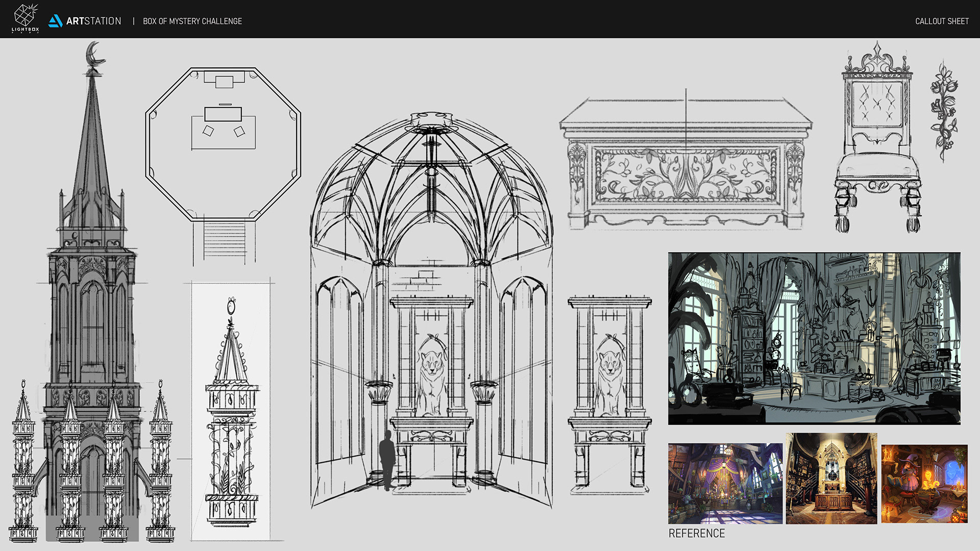Click the ArtStation triangle logo icon
This screenshot has width=980, height=551.
coord(55,21)
